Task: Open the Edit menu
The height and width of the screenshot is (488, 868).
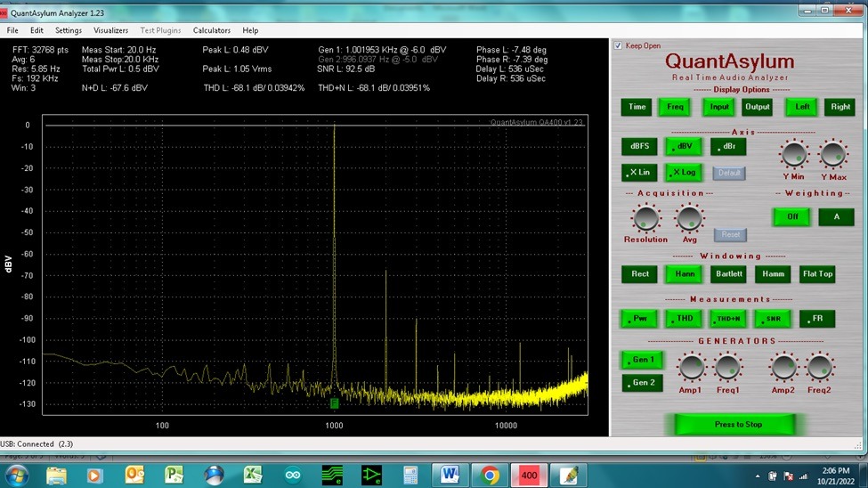Action: [x=37, y=30]
